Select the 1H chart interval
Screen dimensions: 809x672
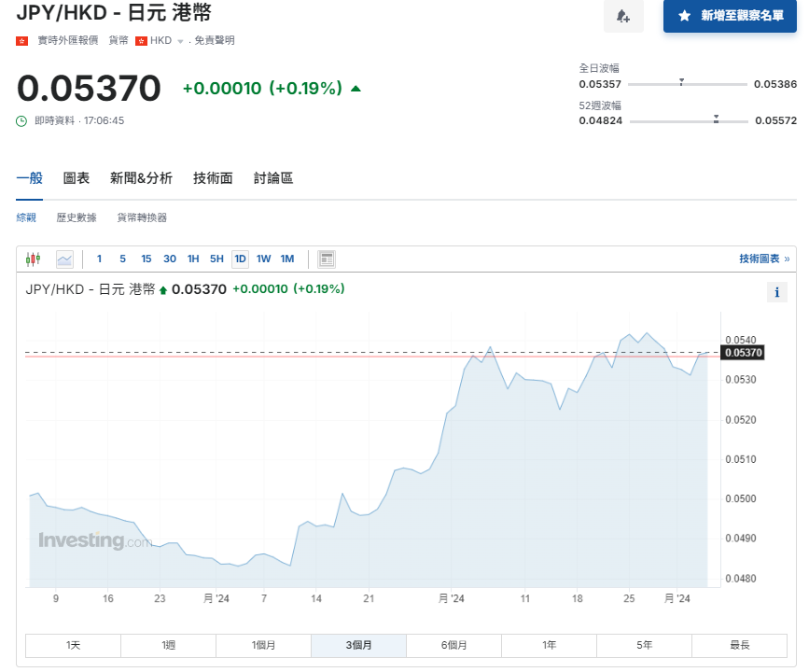tap(193, 259)
